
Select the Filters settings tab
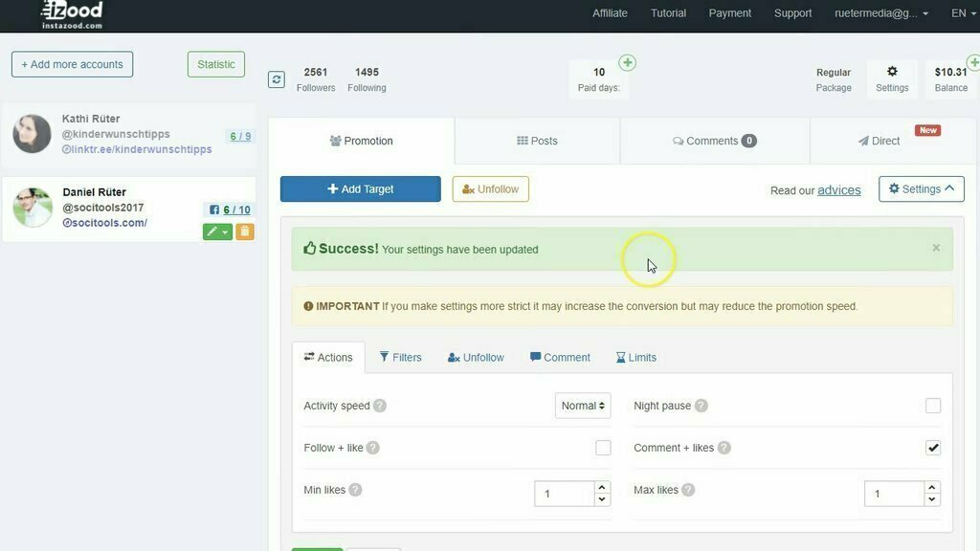tap(401, 358)
